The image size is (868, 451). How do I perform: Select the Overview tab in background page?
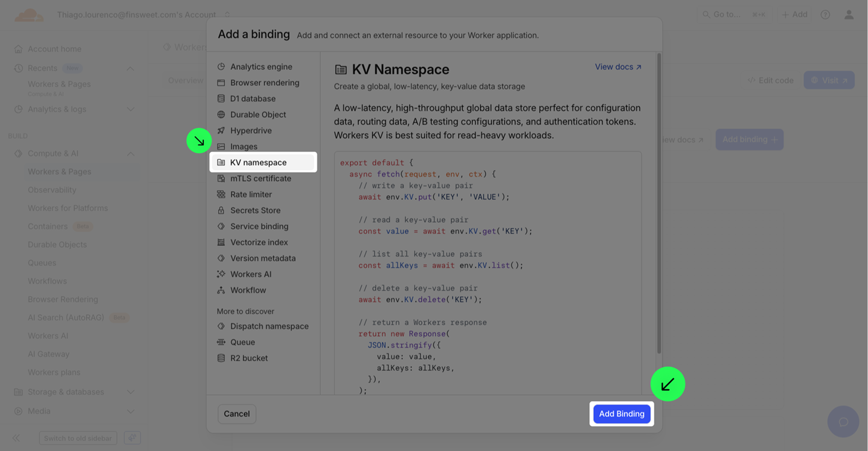tap(186, 80)
